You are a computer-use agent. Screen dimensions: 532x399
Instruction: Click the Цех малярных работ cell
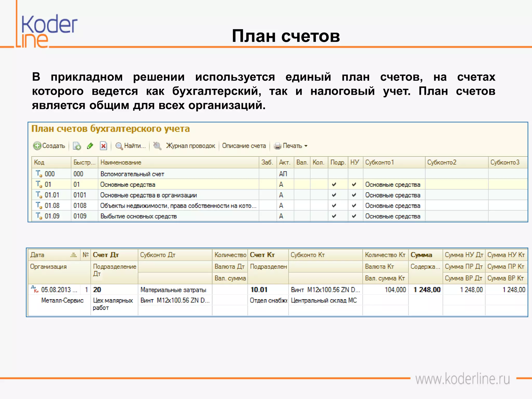pyautogui.click(x=114, y=304)
